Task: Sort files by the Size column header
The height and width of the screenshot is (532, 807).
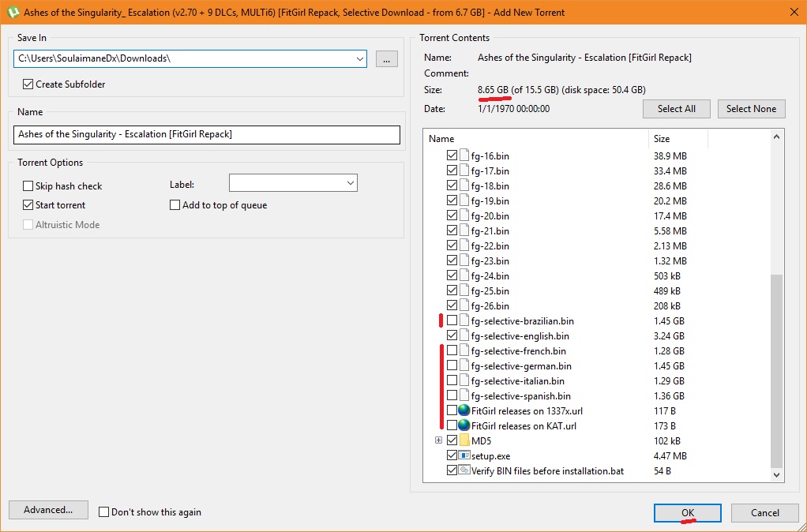Action: coord(678,139)
